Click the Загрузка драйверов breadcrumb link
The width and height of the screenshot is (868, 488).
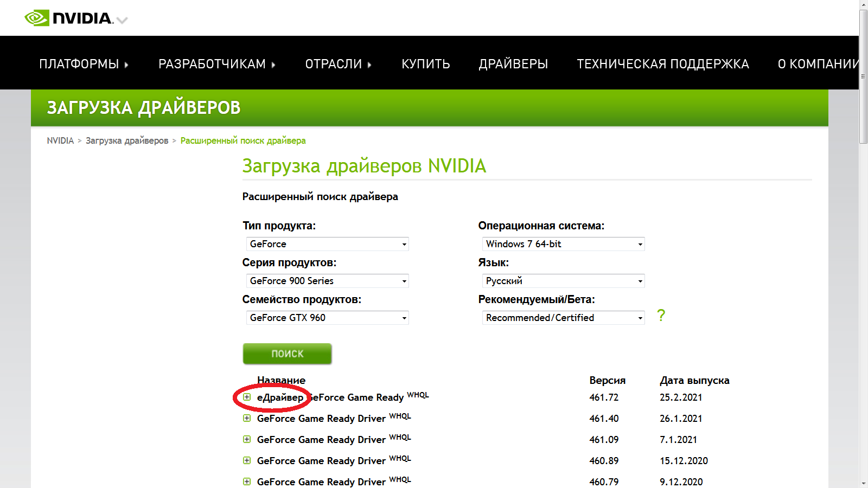(x=127, y=140)
